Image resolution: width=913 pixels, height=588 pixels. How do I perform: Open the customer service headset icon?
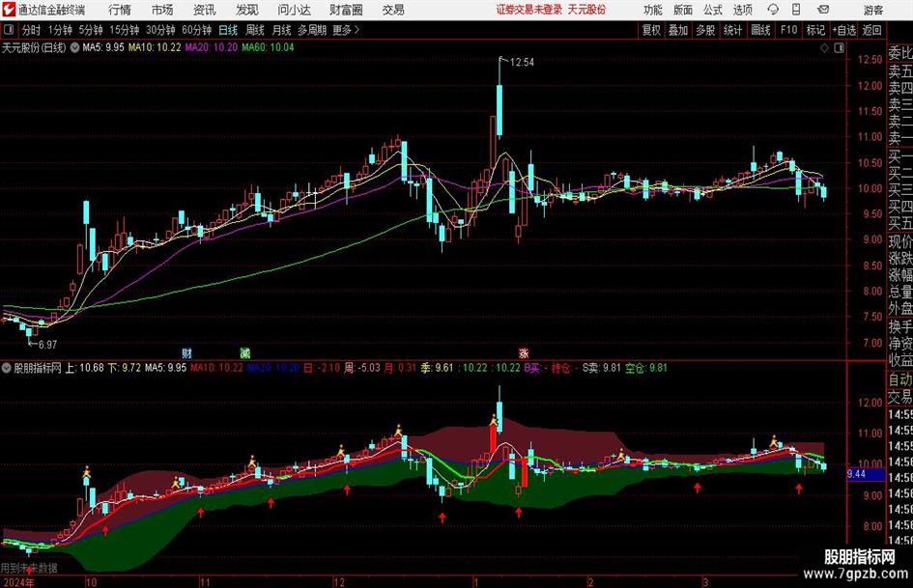773,10
